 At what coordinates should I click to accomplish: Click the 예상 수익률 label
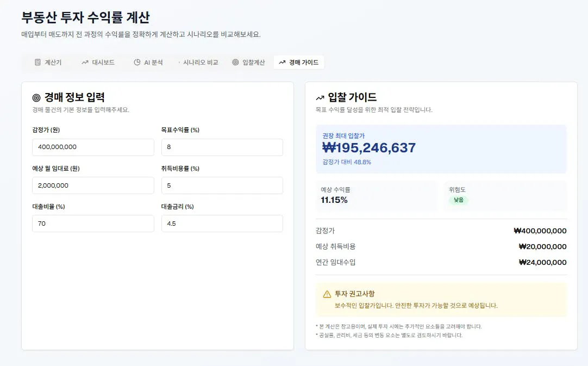coord(335,190)
